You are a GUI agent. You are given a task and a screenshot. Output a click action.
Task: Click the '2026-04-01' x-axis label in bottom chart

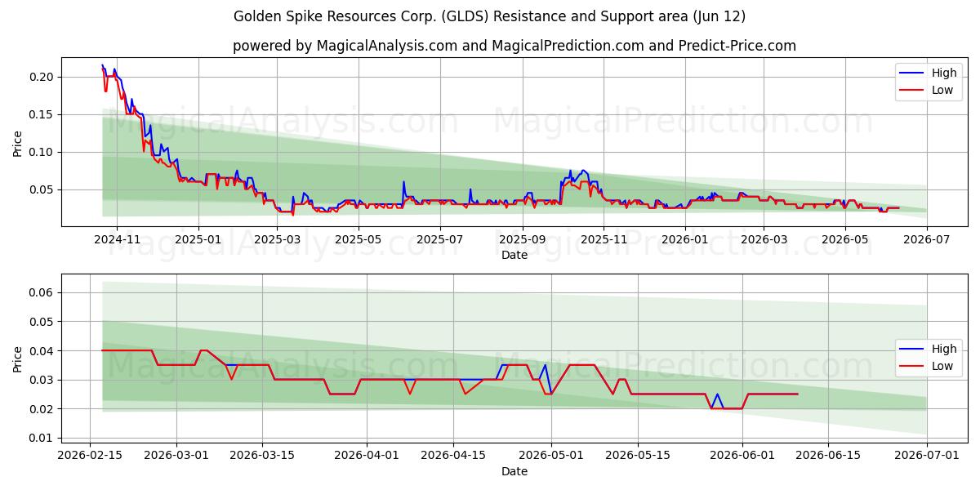367,456
